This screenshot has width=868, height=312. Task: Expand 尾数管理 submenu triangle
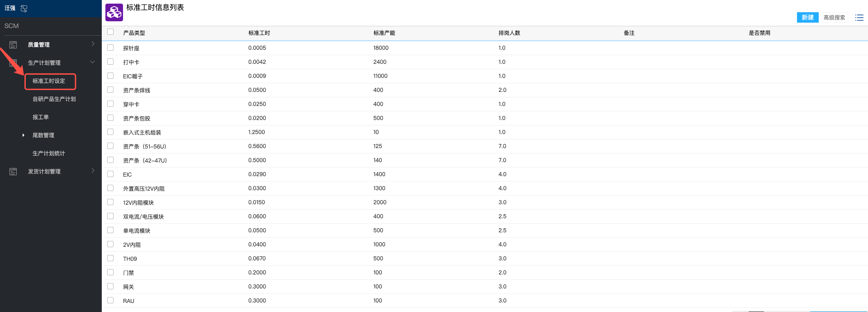24,135
